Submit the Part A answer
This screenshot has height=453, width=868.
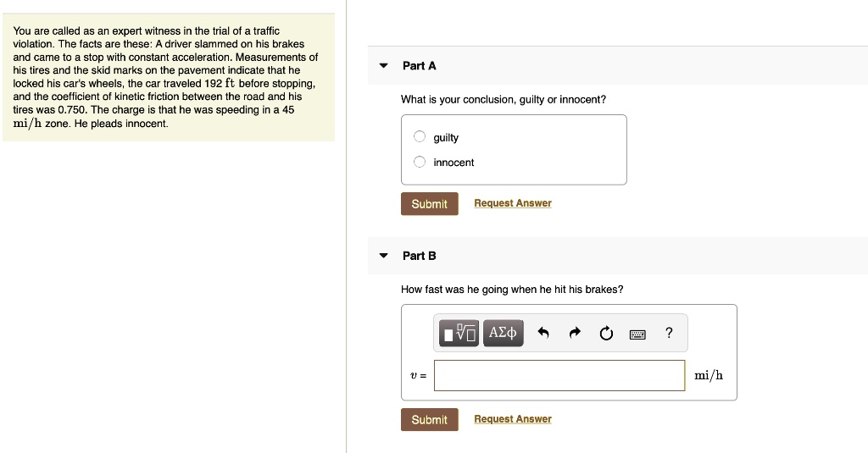click(430, 203)
